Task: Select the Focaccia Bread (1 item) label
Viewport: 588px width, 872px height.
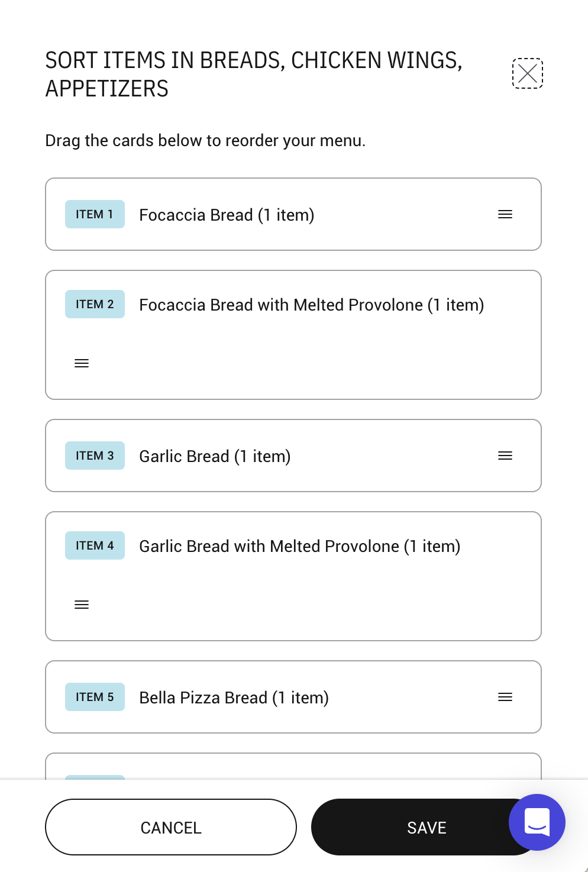Action: click(x=227, y=215)
